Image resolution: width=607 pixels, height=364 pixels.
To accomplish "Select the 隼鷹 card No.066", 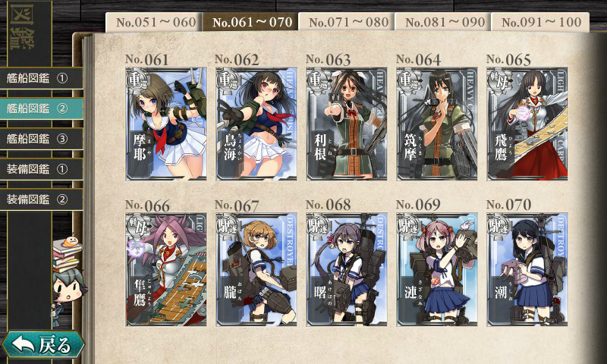I will tap(166, 269).
